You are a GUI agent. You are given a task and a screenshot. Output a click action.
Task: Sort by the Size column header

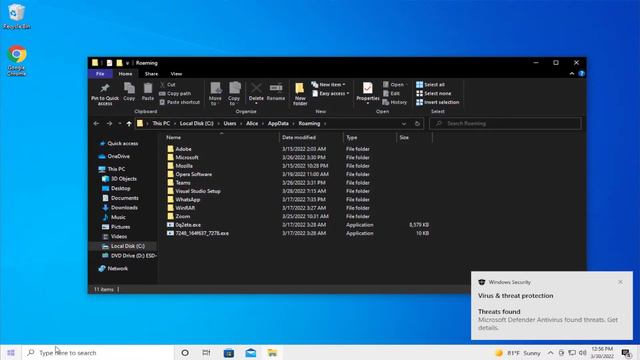(x=414, y=138)
